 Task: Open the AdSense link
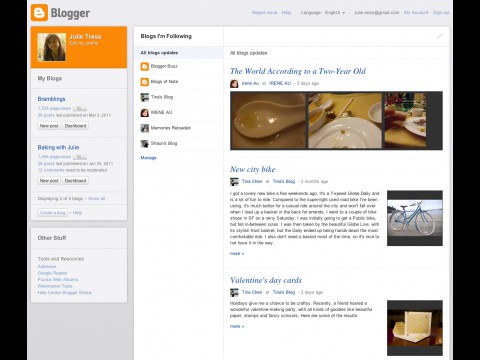[x=47, y=267]
